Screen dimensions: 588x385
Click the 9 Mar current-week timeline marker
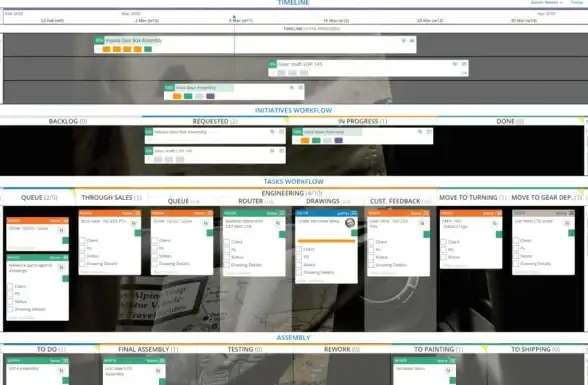point(241,21)
